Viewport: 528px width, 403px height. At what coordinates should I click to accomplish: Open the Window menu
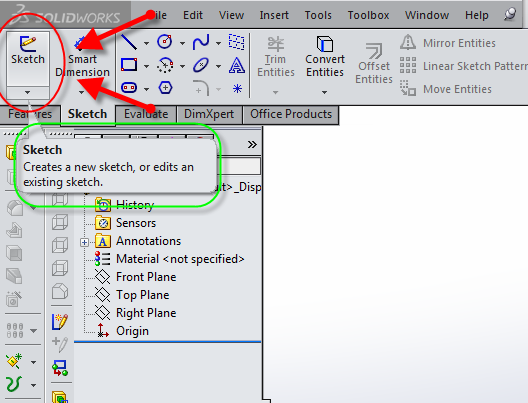click(x=427, y=15)
